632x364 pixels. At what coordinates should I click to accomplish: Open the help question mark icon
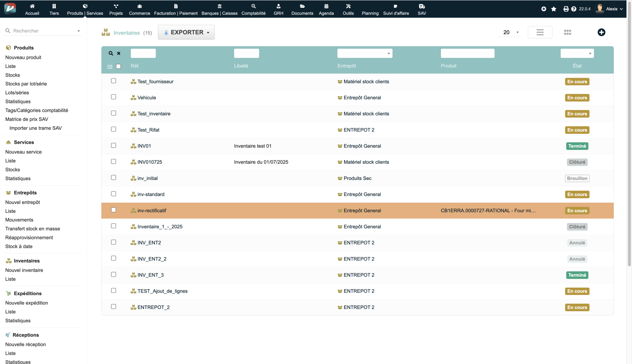(574, 9)
